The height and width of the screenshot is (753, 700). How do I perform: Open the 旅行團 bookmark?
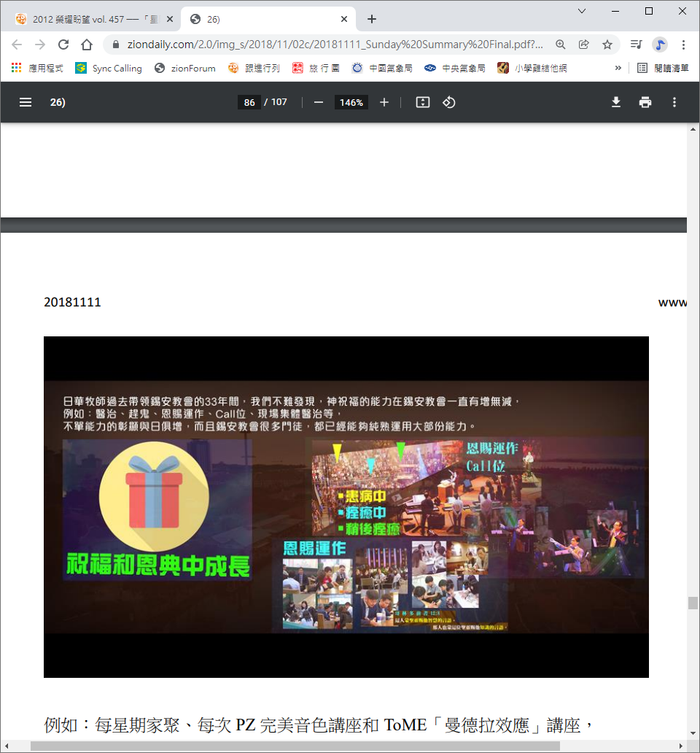(316, 68)
